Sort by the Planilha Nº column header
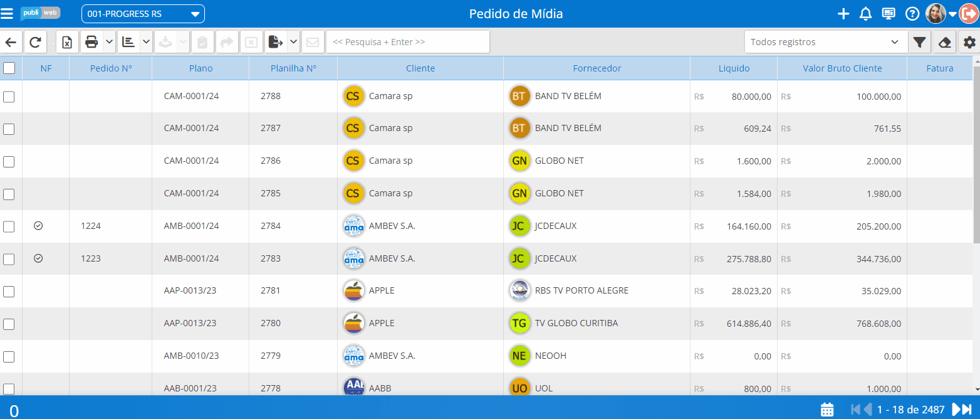Image resolution: width=980 pixels, height=419 pixels. click(x=293, y=68)
